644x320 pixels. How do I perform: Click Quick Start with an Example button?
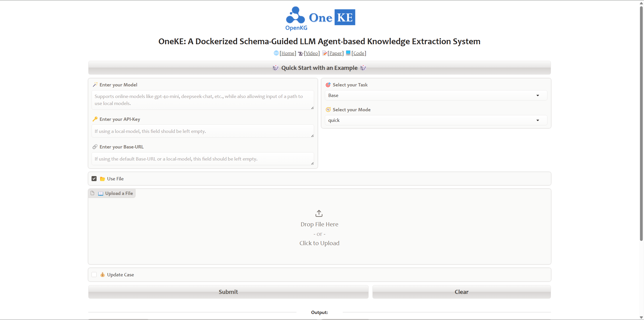[319, 68]
